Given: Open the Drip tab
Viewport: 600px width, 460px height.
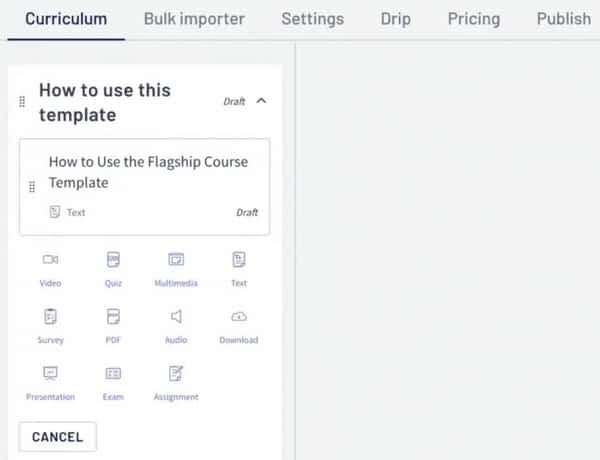Looking at the screenshot, I should tap(396, 19).
